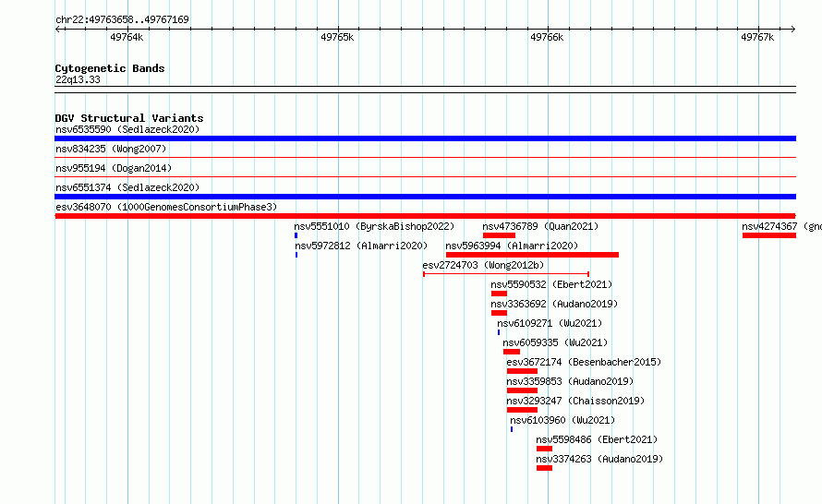Open nsv5963994 (Almarri2020) variant label
This screenshot has height=504, width=822.
[512, 246]
